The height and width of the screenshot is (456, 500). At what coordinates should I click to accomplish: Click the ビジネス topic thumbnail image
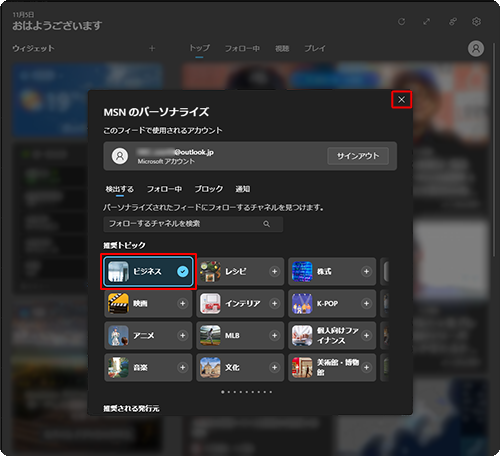click(118, 272)
